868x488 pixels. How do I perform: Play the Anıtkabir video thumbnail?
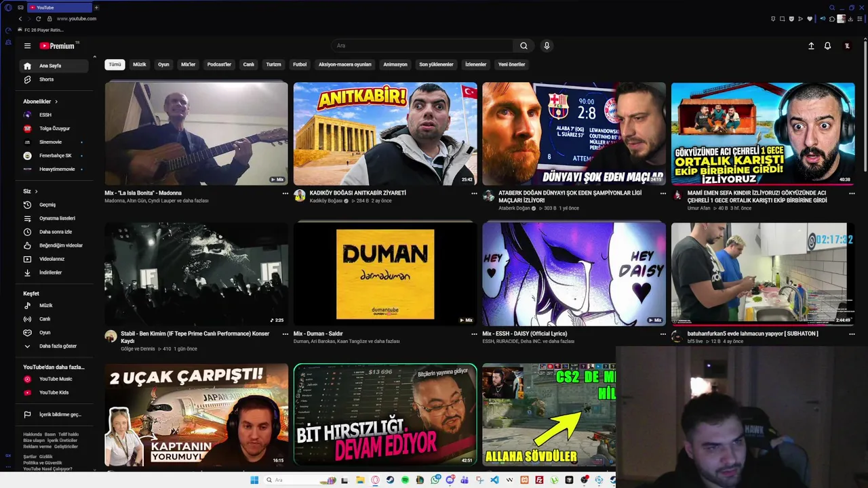click(385, 134)
